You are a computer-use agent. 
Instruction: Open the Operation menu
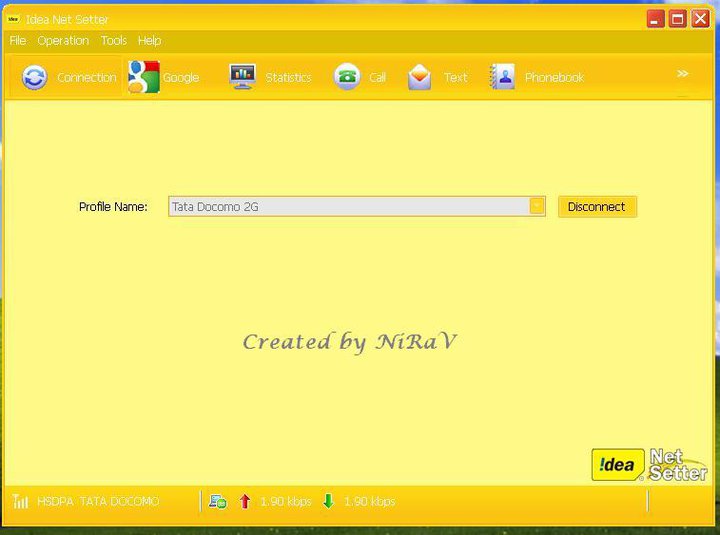click(x=63, y=41)
